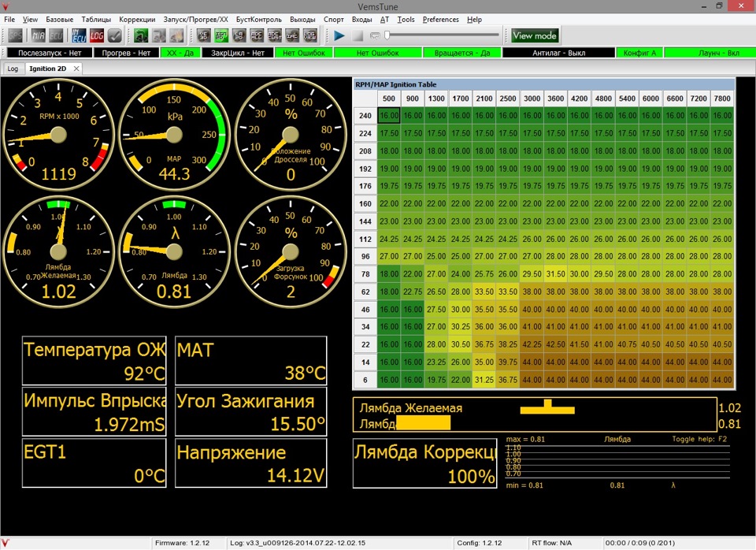
Task: Click the Конфиг А status indicator
Action: click(x=639, y=53)
